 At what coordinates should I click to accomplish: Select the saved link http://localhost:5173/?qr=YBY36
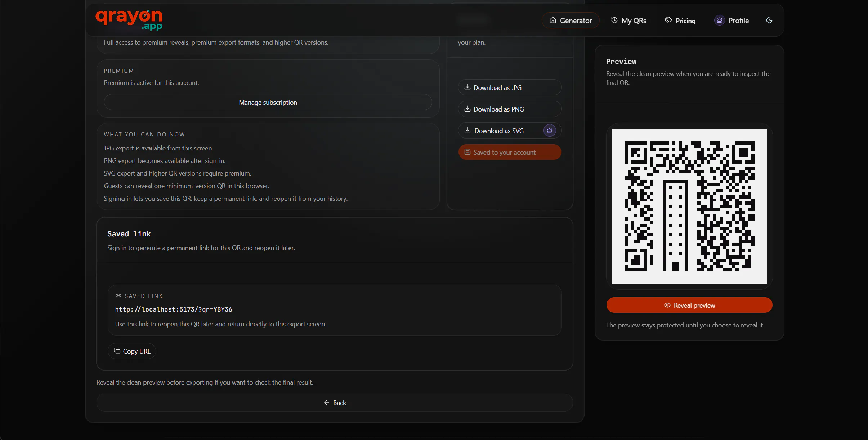pyautogui.click(x=174, y=309)
